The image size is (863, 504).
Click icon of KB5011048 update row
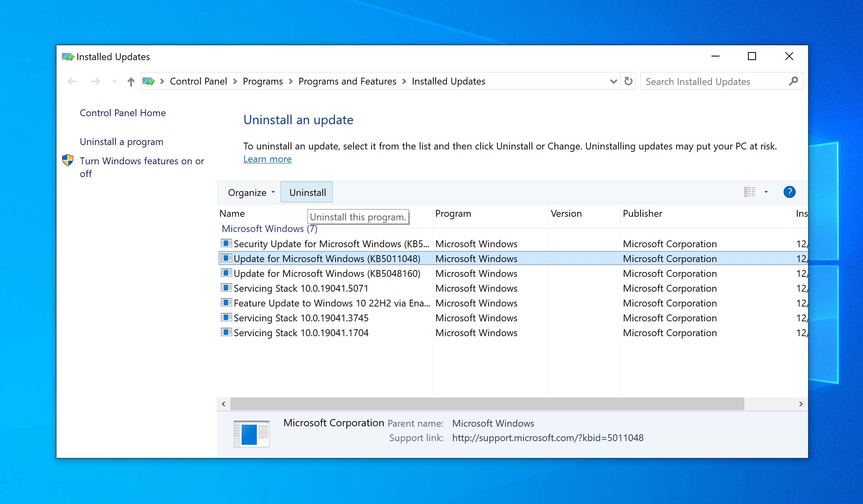[226, 258]
